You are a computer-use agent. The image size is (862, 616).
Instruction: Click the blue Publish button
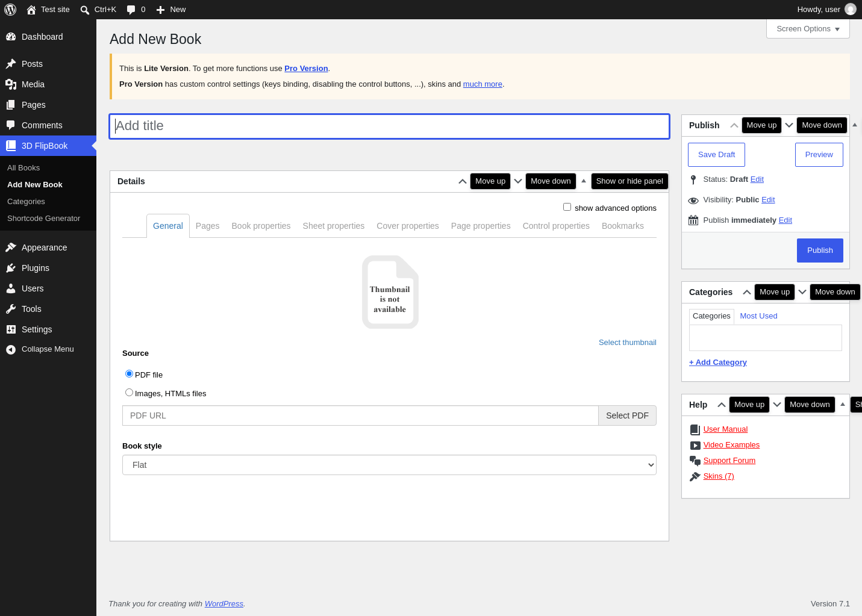[820, 250]
